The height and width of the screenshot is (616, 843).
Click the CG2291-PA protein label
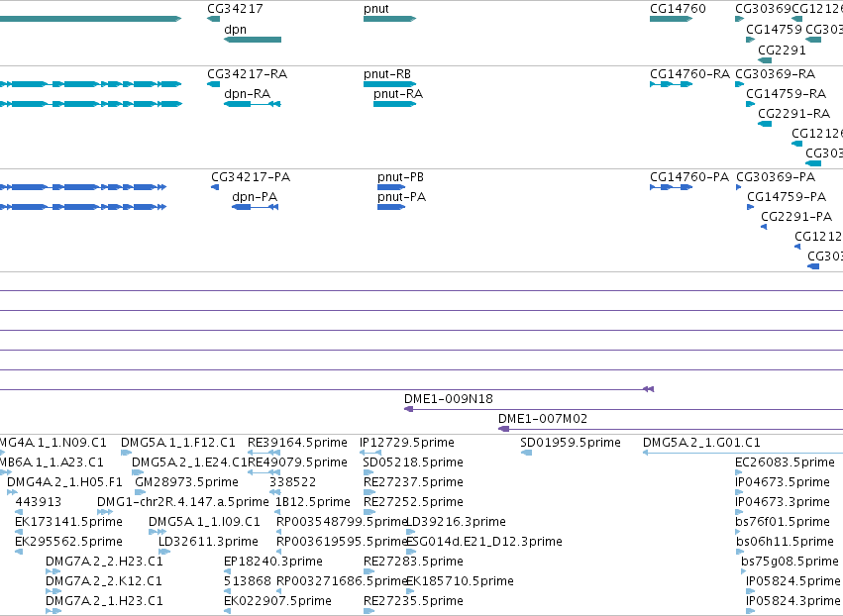coord(796,217)
